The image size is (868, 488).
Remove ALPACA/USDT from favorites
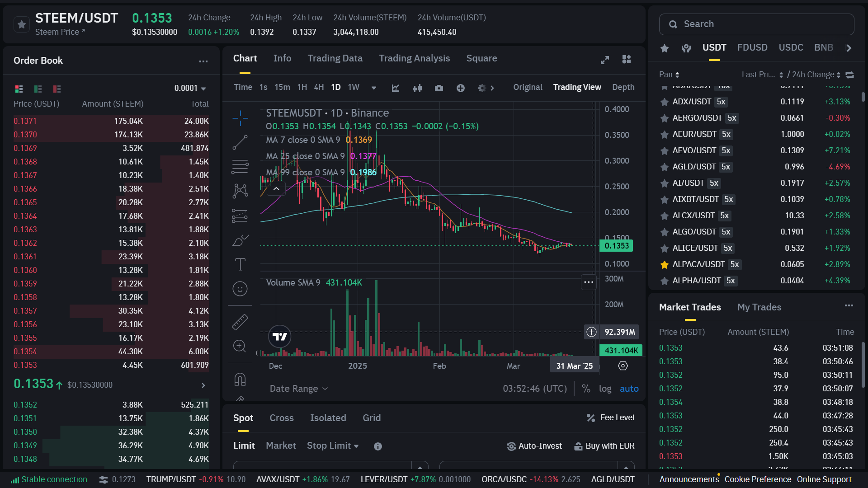665,265
